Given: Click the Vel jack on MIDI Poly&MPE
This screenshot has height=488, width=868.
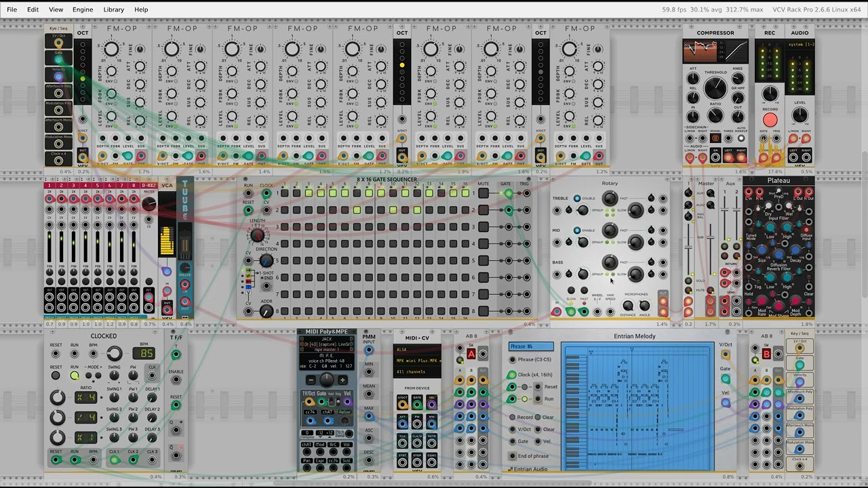Looking at the screenshot, I should click(347, 403).
